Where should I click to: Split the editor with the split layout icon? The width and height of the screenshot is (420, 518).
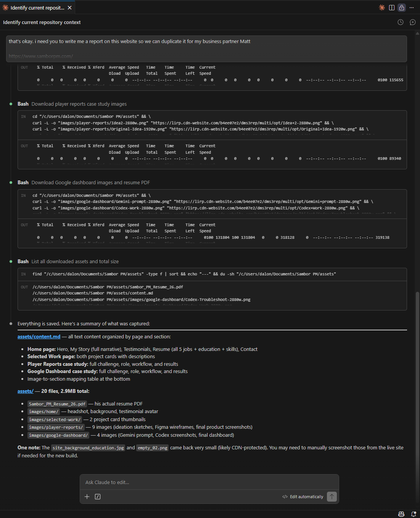392,7
